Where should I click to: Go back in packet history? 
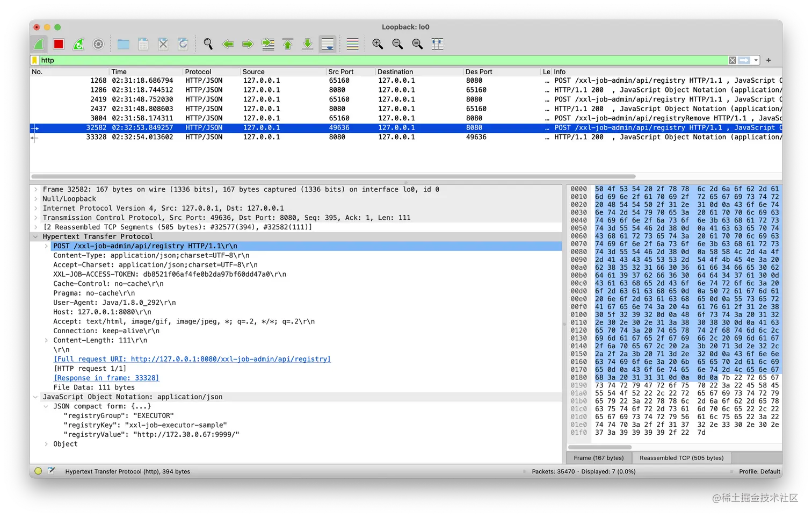tap(228, 44)
